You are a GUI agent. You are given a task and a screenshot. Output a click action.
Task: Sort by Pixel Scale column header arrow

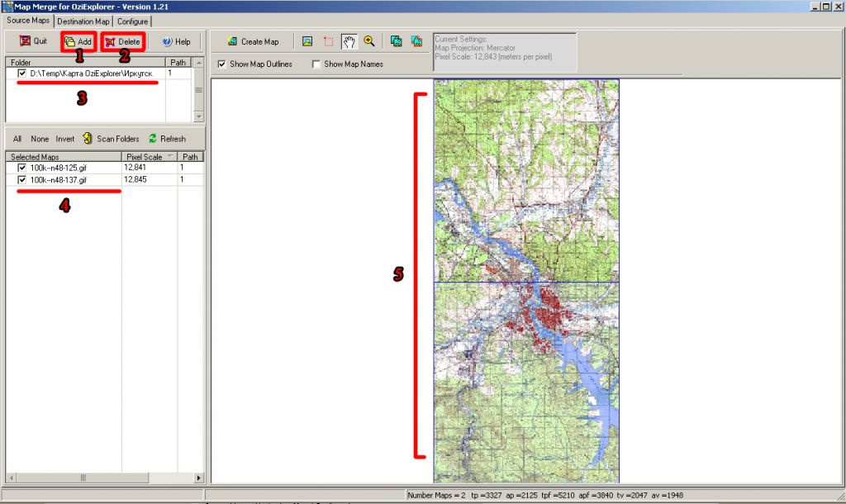point(170,156)
